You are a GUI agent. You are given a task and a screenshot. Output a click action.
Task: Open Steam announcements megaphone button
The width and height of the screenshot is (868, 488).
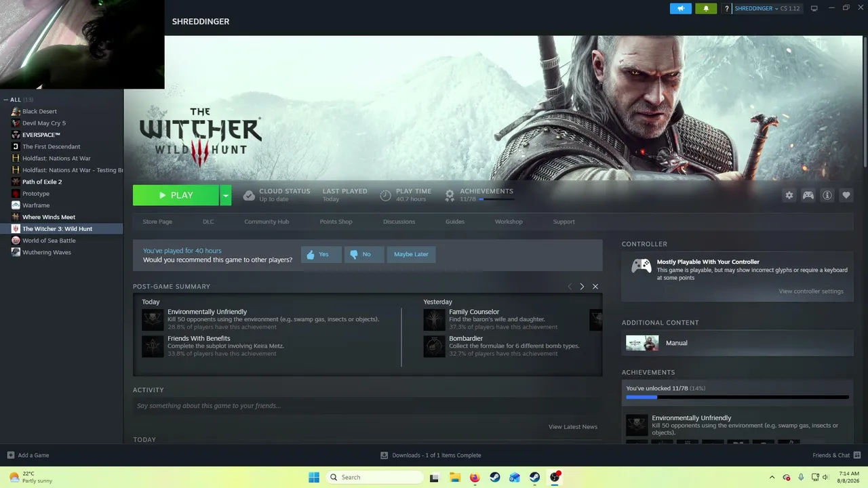point(680,8)
